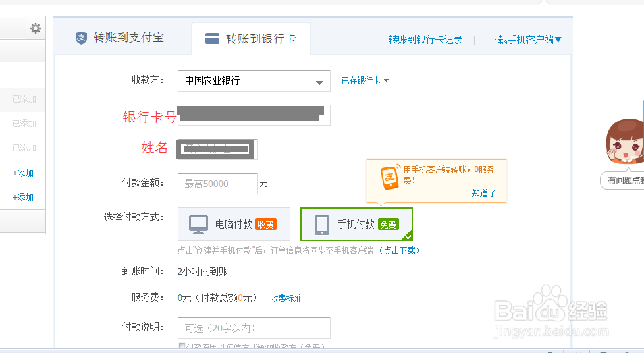The image size is (644, 353).
Task: Click the orange Alipay phone icon in tooltip
Action: click(390, 177)
